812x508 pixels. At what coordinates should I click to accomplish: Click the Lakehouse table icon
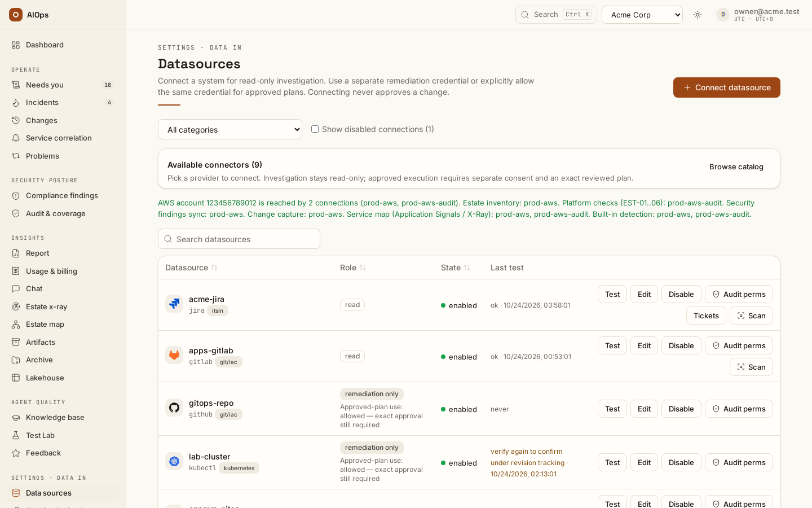click(x=16, y=378)
